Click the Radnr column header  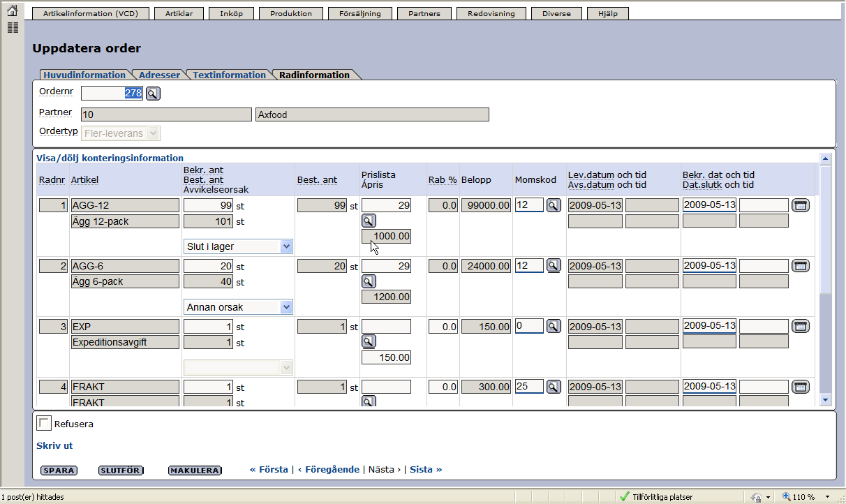52,180
